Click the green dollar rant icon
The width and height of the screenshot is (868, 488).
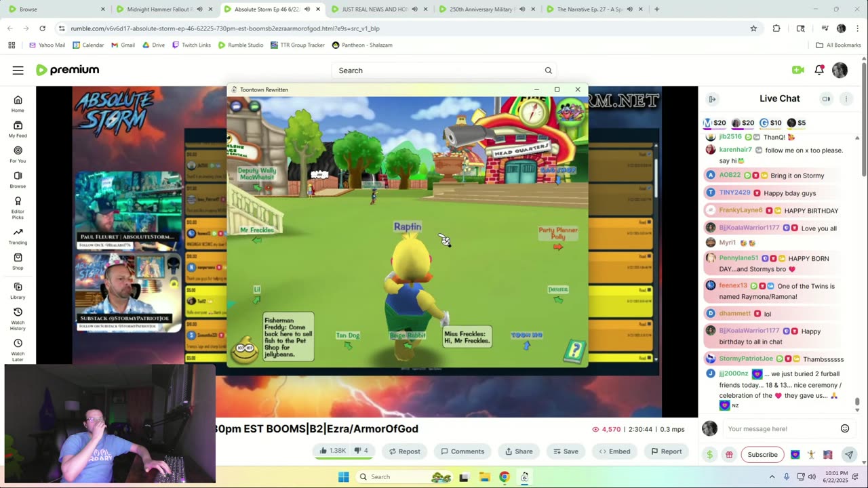click(709, 455)
